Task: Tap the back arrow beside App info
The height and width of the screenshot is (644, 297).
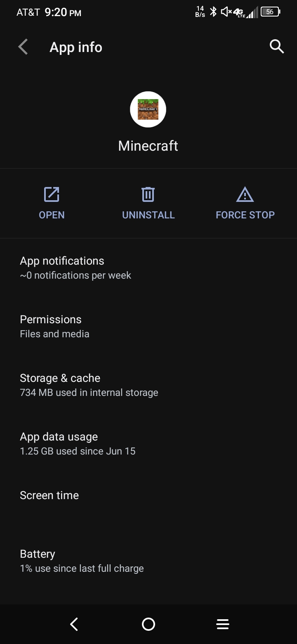Action: click(24, 47)
